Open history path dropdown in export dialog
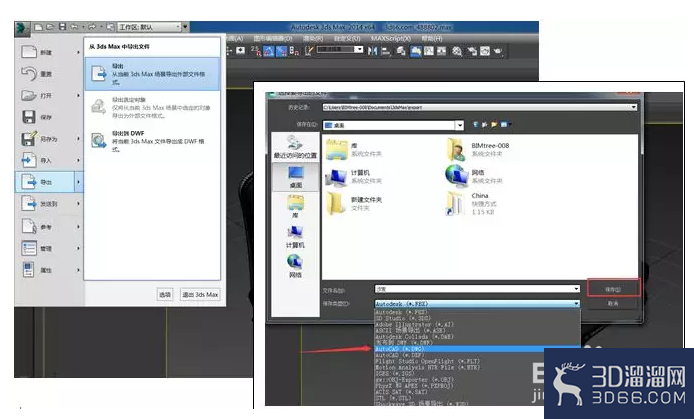 coord(633,107)
